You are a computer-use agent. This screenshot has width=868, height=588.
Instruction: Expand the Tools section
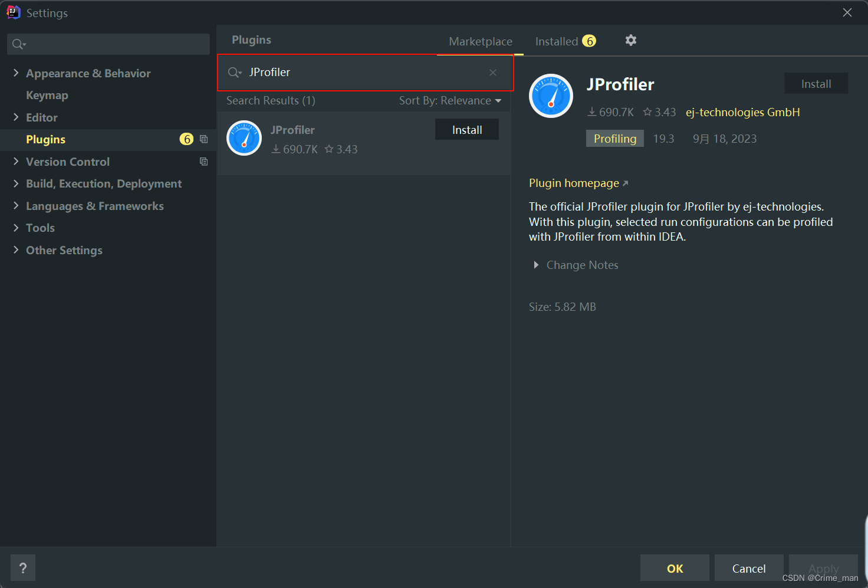(16, 228)
